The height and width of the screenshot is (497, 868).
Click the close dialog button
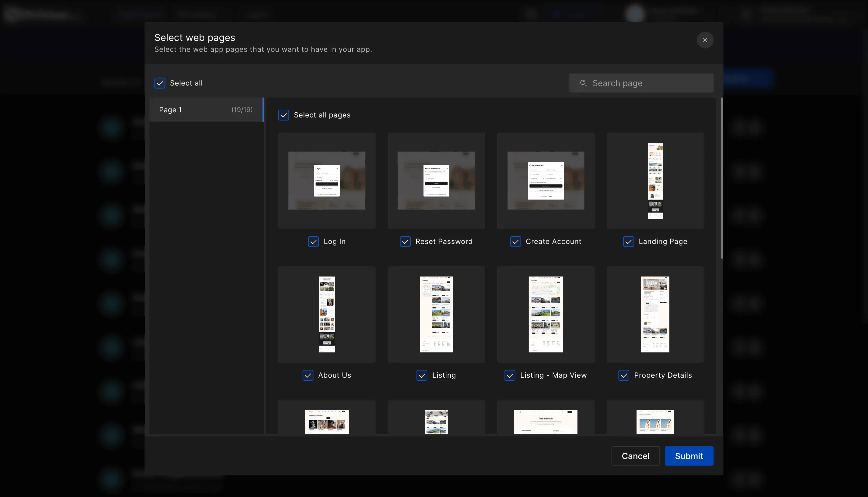tap(705, 40)
